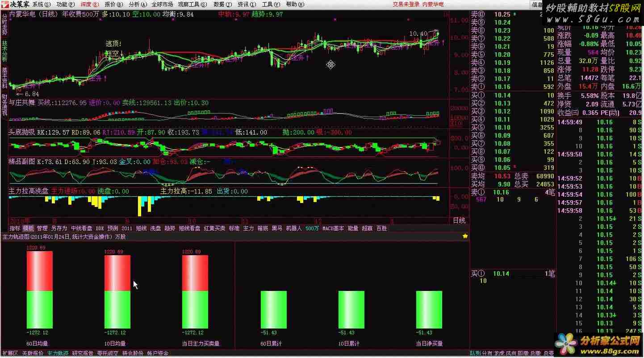Click the 当日净买量 green bar
Screen dimensions: 644x358
[429, 310]
